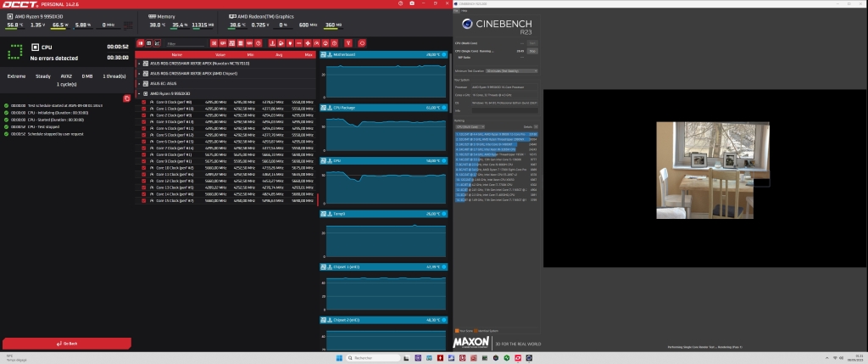Viewport: 868px width, 364px height.
Task: Expand the ASUS EC: ASUS sensor group
Action: [x=139, y=83]
